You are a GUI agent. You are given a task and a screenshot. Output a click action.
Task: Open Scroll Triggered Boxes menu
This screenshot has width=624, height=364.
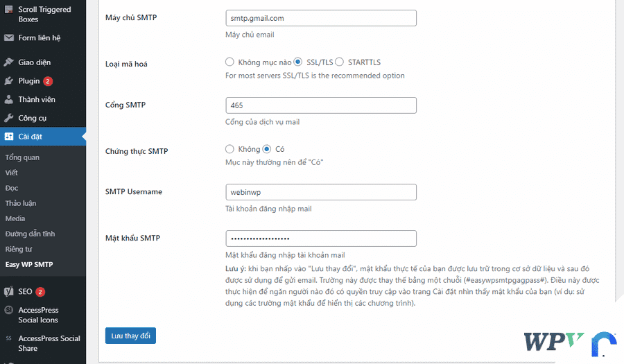pos(43,15)
